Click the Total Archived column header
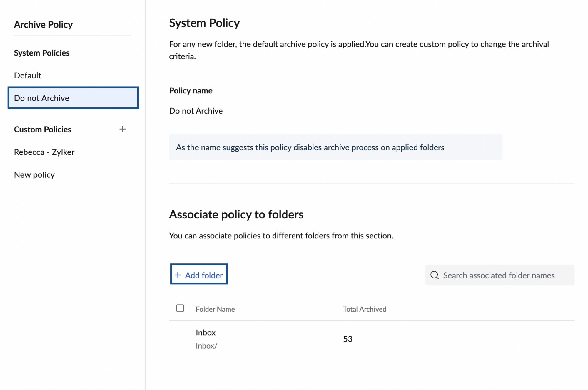The width and height of the screenshot is (588, 390). point(364,309)
